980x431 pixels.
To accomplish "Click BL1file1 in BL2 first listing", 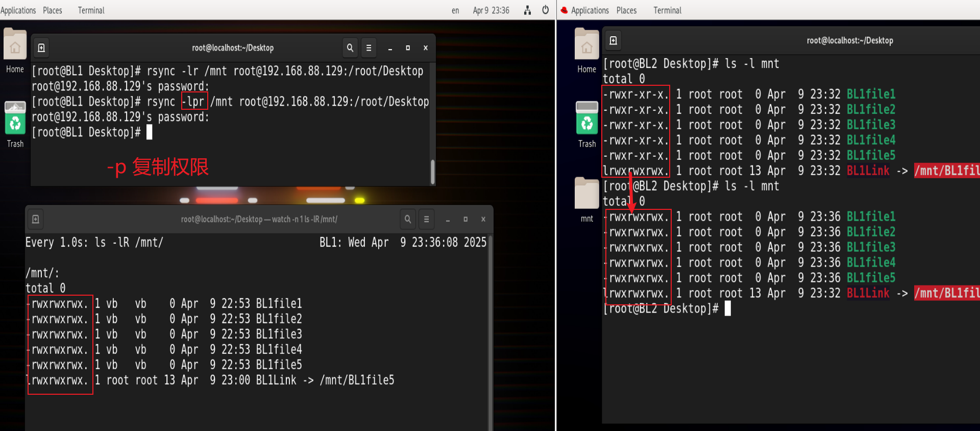I will [871, 94].
